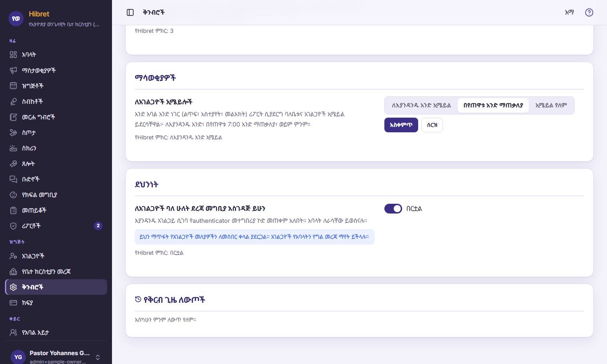Choose the ኢሜይል የለም option
This screenshot has height=364, width=607.
click(551, 106)
